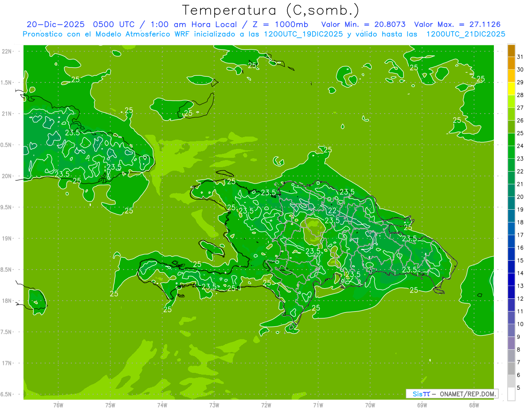Click the '75W' longitude axis label
Viewport: 532px width, 411px height.
click(110, 405)
